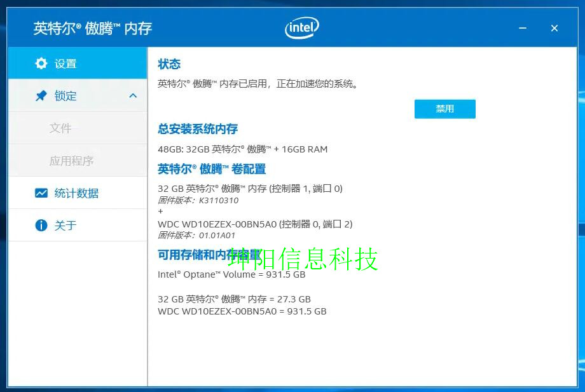The image size is (585, 392).
Task: Click the pin icon beside 锁定
Action: click(x=41, y=96)
